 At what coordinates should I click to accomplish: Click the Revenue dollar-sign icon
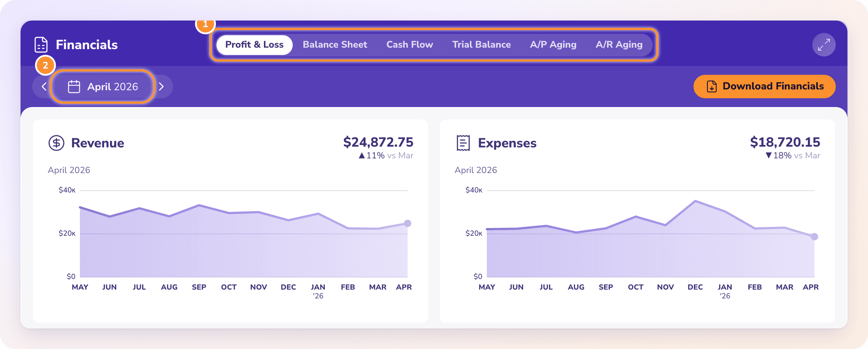point(56,143)
